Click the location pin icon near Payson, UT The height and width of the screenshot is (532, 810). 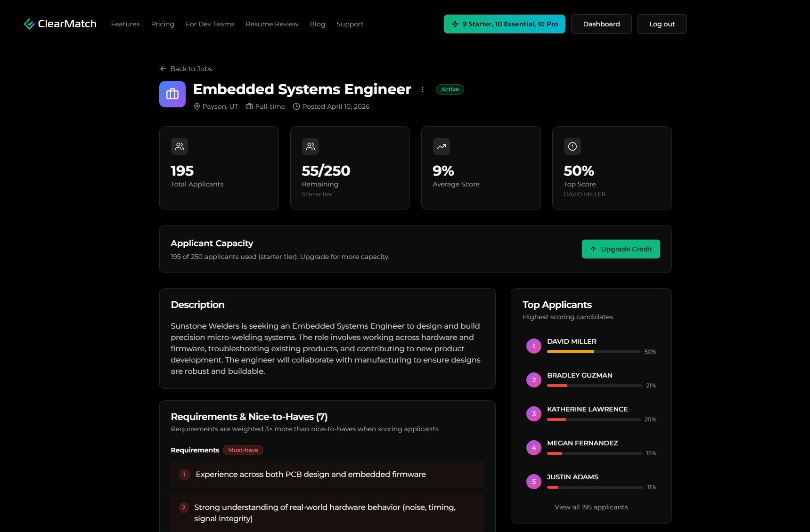coord(196,106)
